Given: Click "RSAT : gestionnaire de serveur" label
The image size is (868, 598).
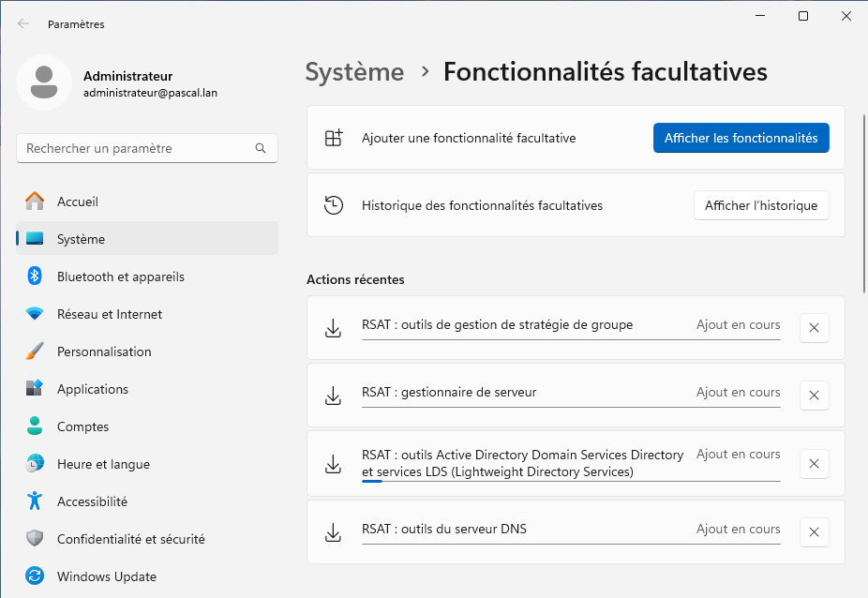Looking at the screenshot, I should (449, 392).
